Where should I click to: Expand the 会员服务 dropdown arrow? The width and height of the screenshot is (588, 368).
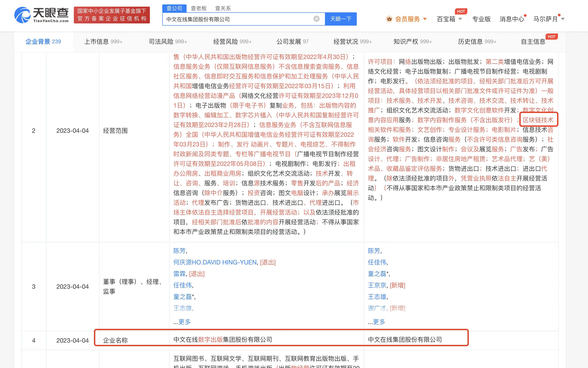coord(425,19)
